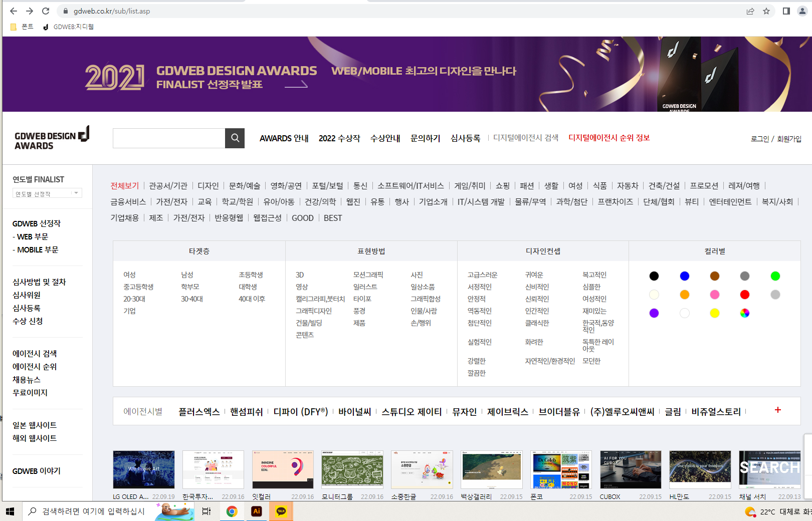This screenshot has height=521, width=812.
Task: Select the brown color swatch
Action: pos(715,276)
